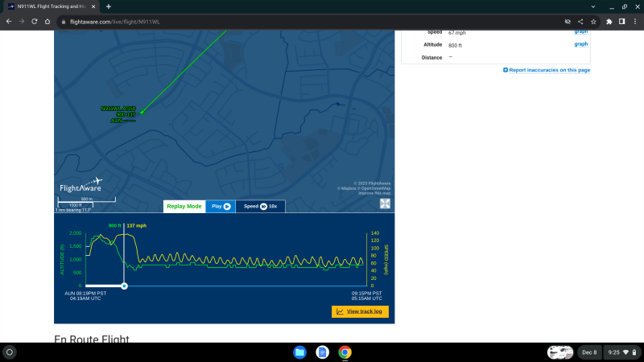Viewport: 644px width, 362px height.
Task: Click the FlightAware logo on the map
Action: 81,186
